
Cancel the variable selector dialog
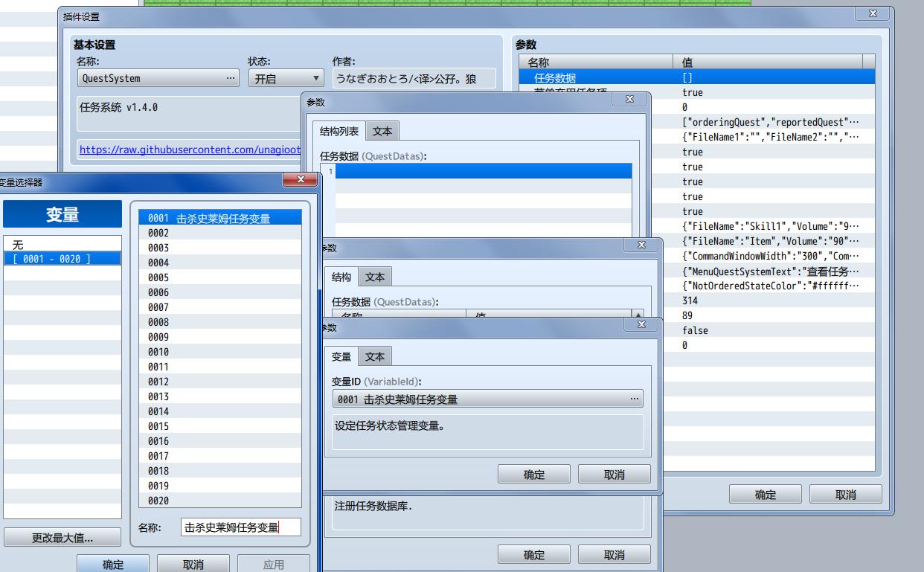[x=193, y=564]
